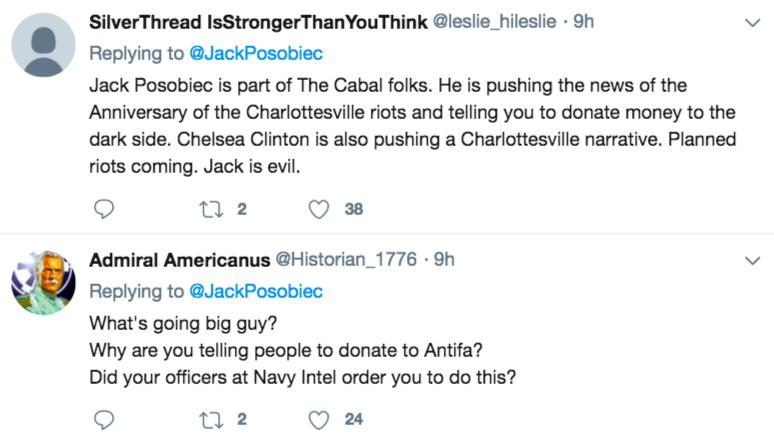
Task: Like SilverThread's tweet with 38 likes
Action: tap(319, 209)
